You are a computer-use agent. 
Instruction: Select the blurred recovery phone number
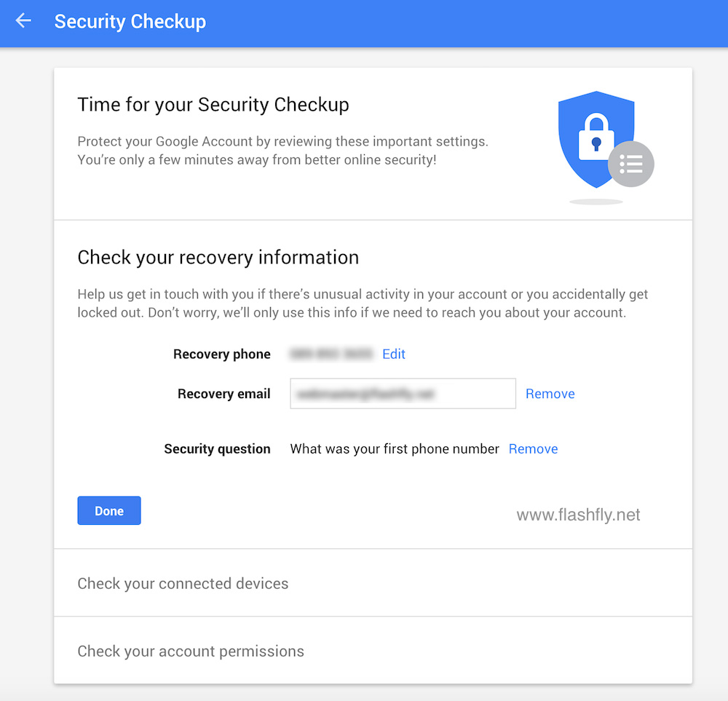tap(332, 355)
